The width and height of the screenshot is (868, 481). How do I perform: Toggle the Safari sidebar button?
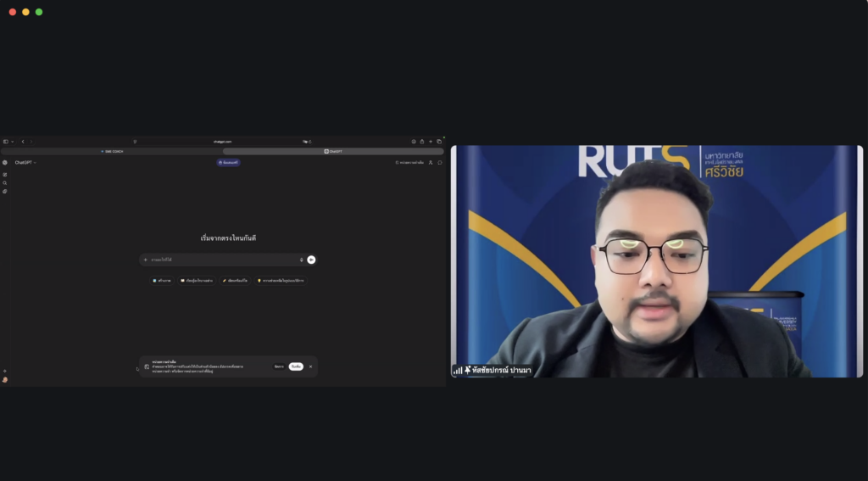click(5, 142)
